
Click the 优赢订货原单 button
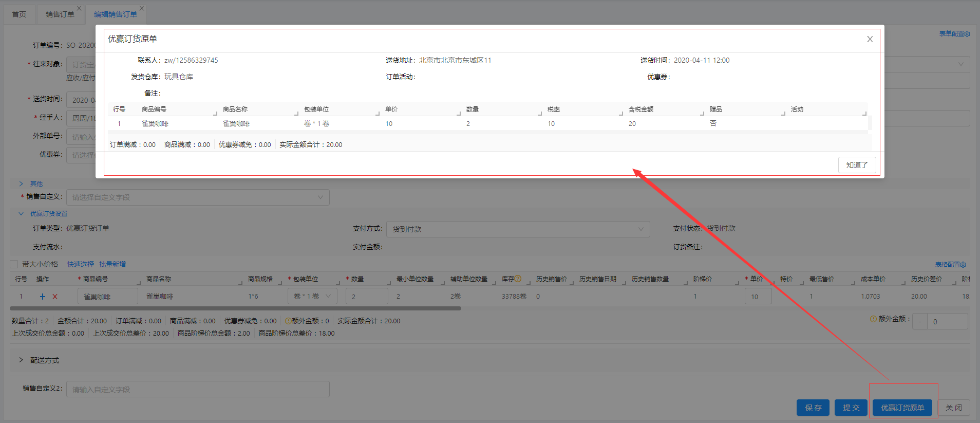[x=902, y=408]
